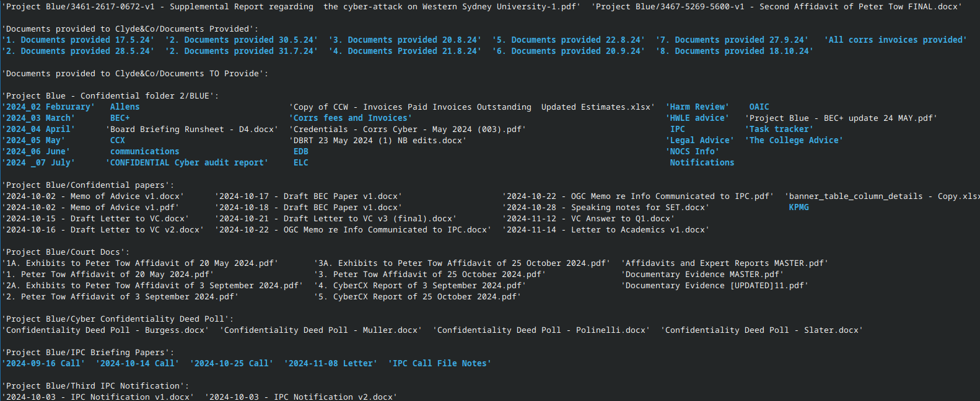
Task: Click '2024-10-28 - Speaking notes for SET.docx'
Action: [606, 207]
